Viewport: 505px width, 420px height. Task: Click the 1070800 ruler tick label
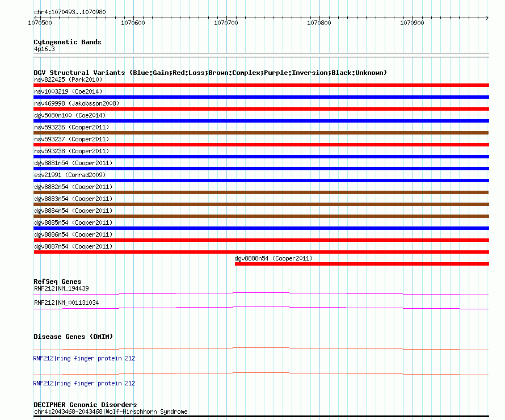point(319,23)
